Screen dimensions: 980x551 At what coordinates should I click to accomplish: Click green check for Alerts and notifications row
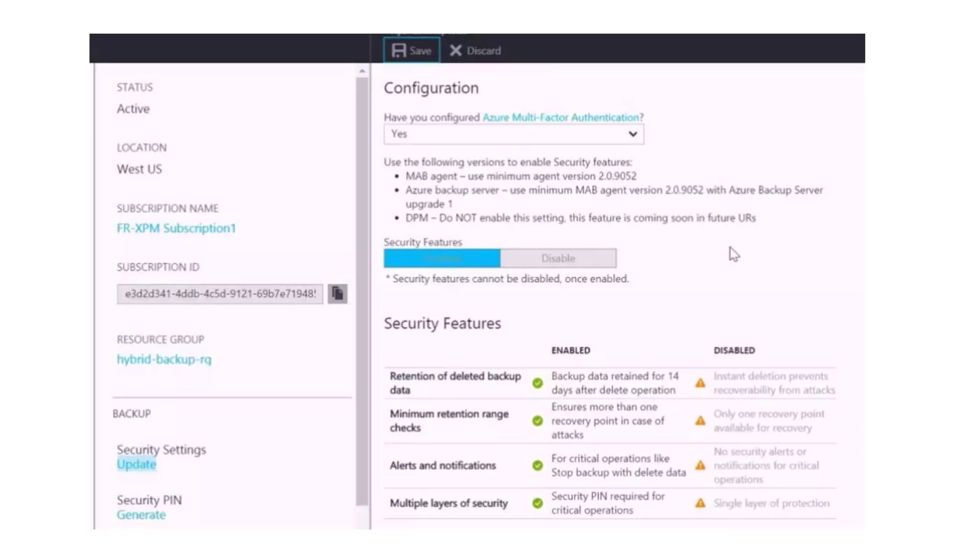point(537,465)
